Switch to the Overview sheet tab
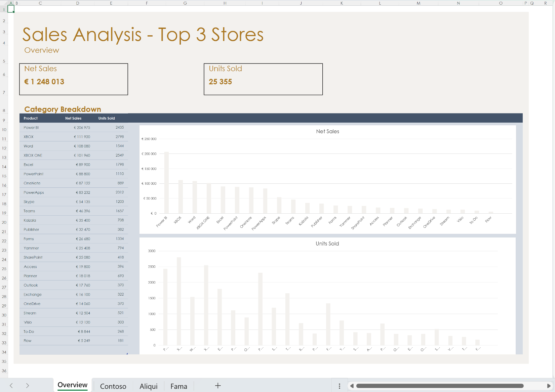Screen dimensions: 555x392 click(72, 385)
